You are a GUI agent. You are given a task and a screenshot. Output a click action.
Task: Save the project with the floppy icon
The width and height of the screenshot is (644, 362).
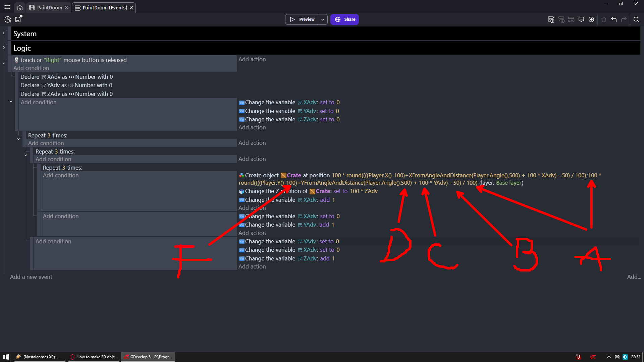18,19
